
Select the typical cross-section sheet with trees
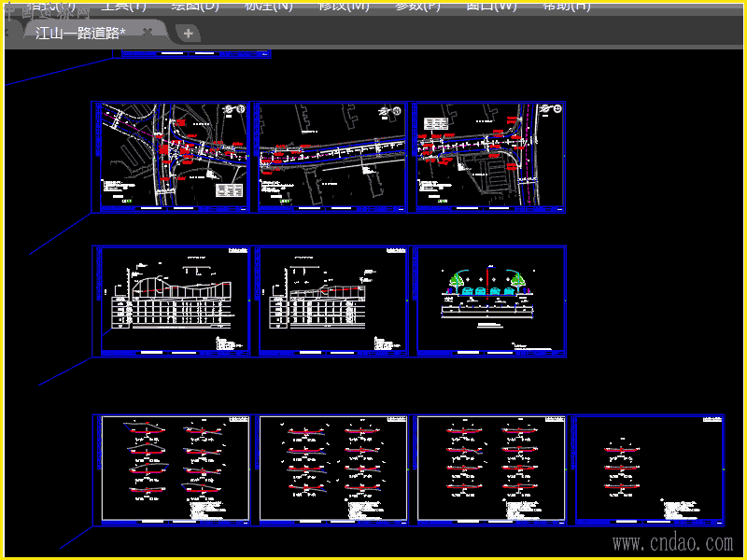487,301
